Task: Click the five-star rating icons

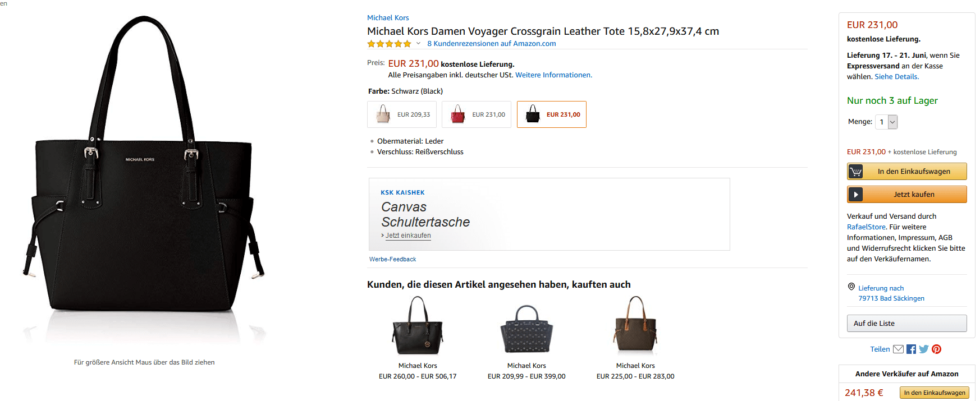Action: (389, 44)
